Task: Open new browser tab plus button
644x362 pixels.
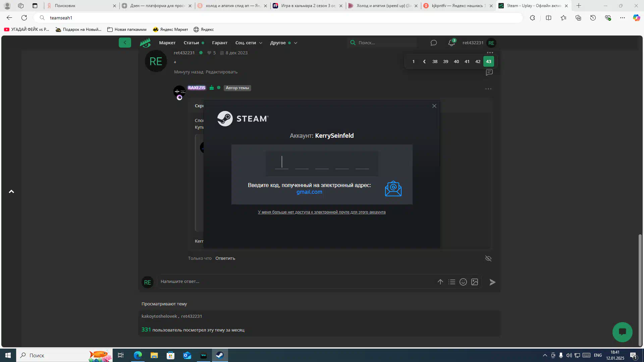Action: 579,6
